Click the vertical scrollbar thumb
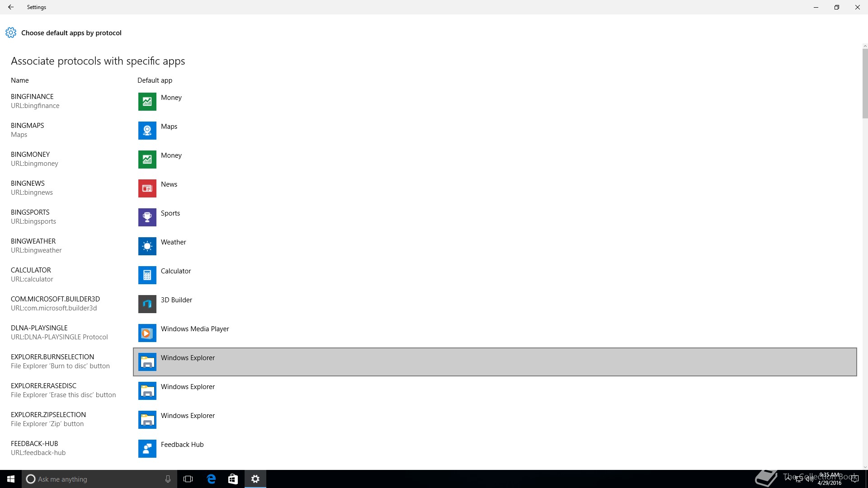The width and height of the screenshot is (868, 488). coord(865,84)
